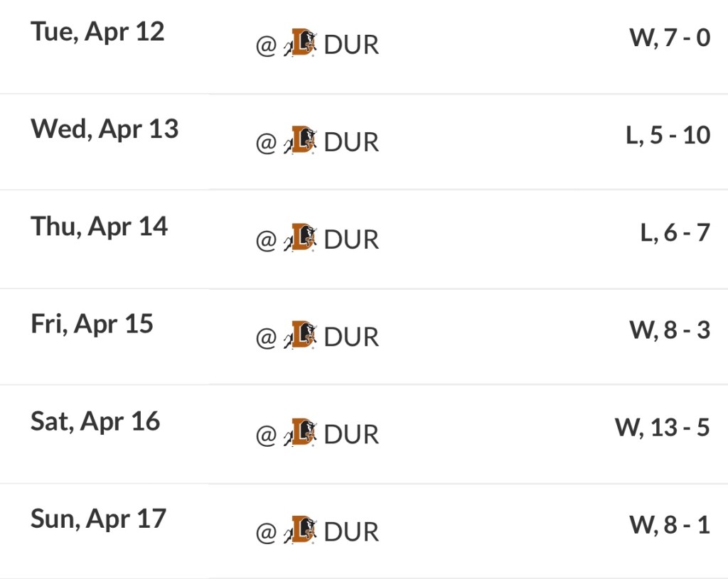Click the Wed, Apr 13 date label
Viewport: 728px width, 579px height.
pyautogui.click(x=105, y=129)
